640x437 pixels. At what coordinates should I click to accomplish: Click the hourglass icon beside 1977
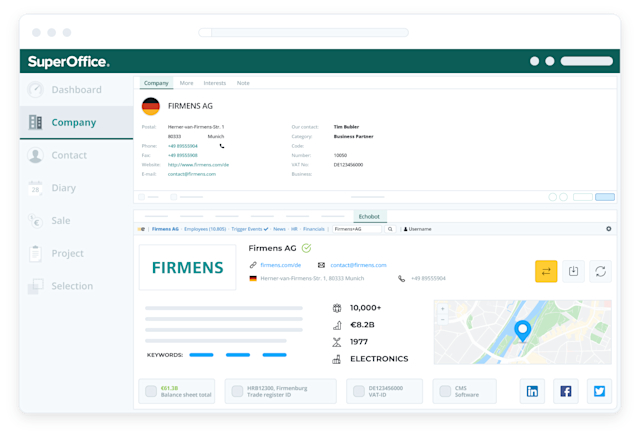[337, 342]
